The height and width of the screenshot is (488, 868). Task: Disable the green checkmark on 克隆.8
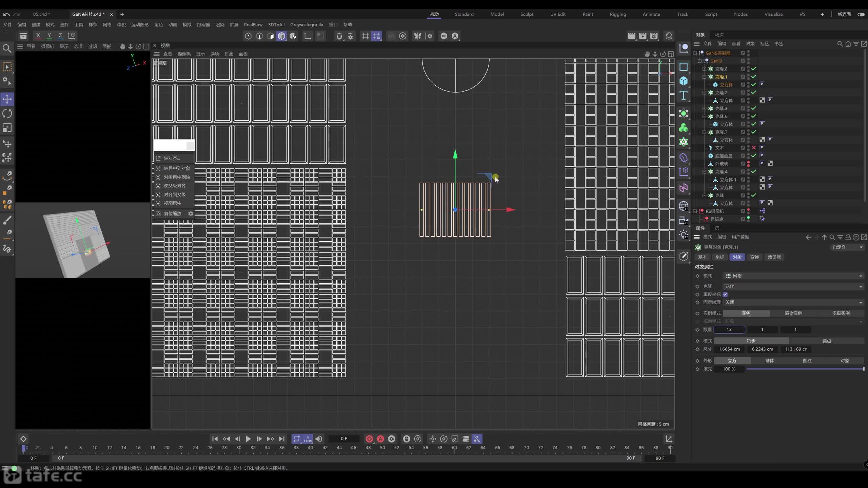[753, 69]
